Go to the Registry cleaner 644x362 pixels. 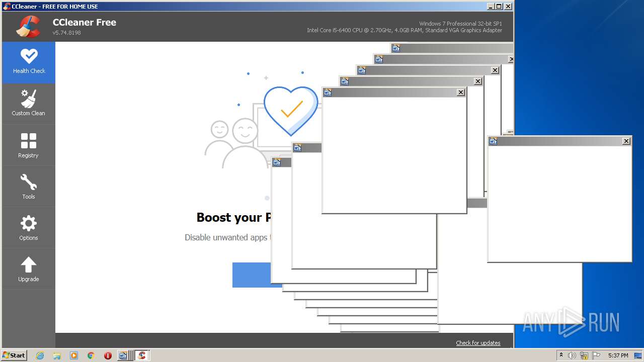click(x=29, y=145)
